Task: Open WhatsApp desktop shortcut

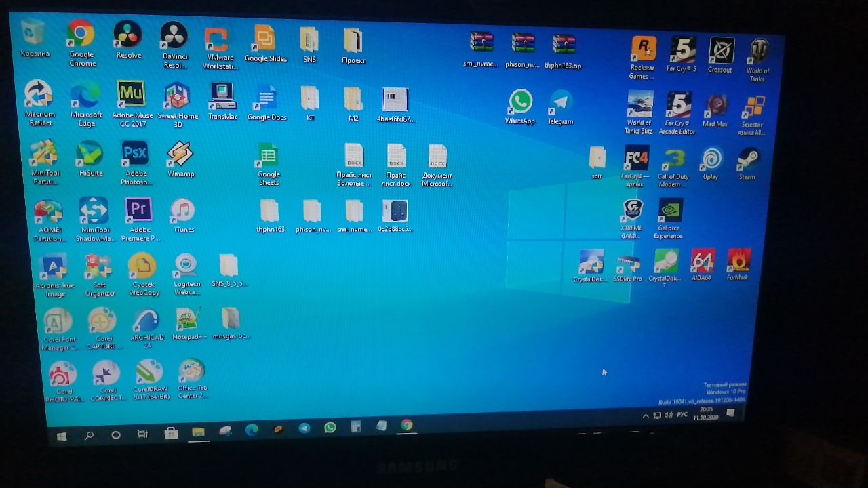Action: point(520,107)
